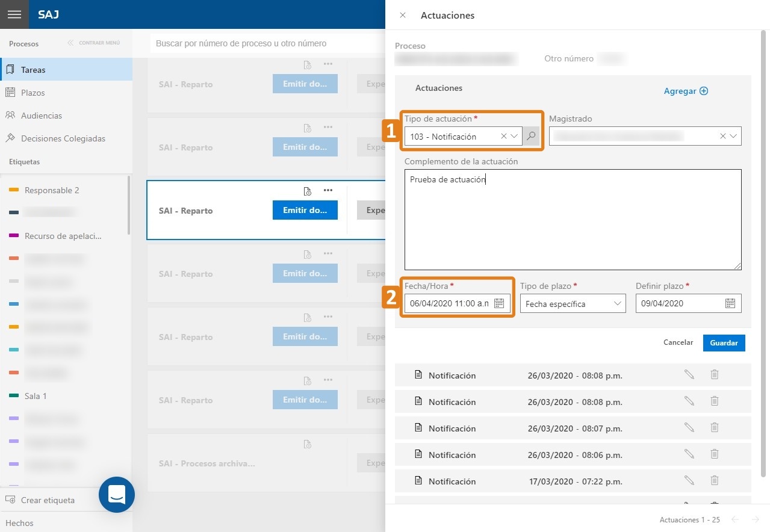Open the hamburger main menu
Viewport: 770px width, 532px height.
(14, 14)
